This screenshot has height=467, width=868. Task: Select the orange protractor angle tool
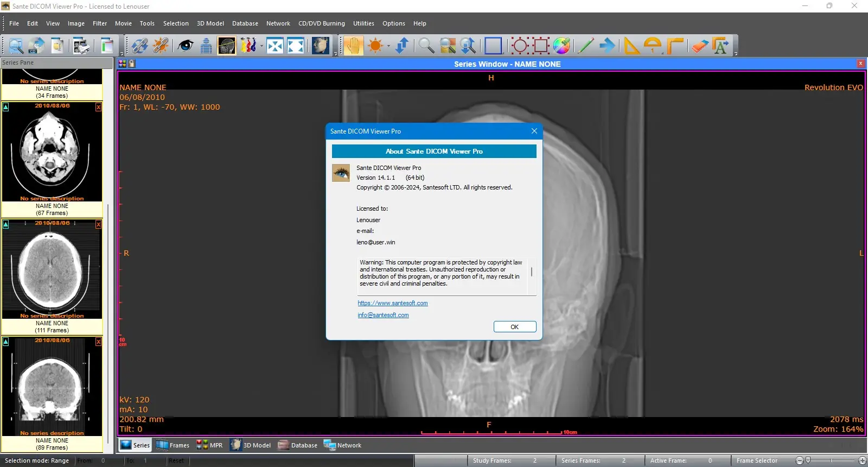point(653,46)
